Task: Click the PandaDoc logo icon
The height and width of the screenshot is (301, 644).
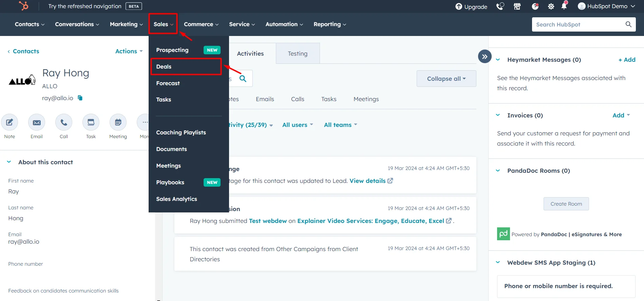Action: tap(503, 234)
